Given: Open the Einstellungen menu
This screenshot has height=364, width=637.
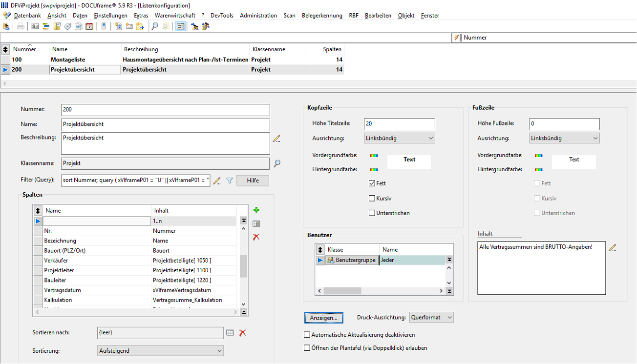Looking at the screenshot, I should (110, 16).
